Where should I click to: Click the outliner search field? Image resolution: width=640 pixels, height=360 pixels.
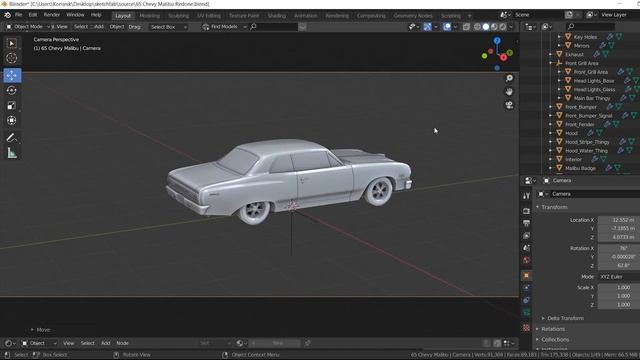tap(591, 27)
